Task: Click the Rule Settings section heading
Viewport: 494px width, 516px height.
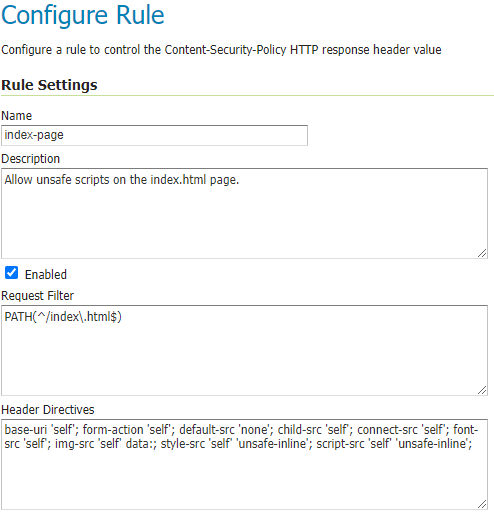Action: pyautogui.click(x=49, y=85)
